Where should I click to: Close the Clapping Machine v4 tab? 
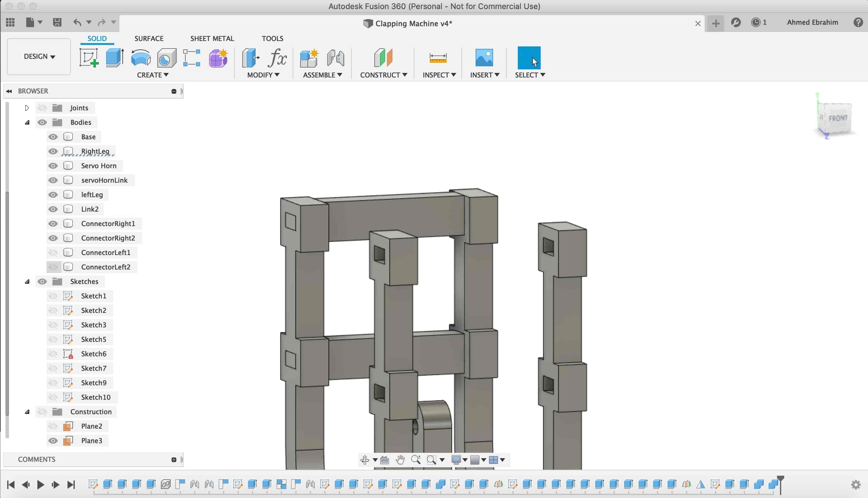[698, 24]
